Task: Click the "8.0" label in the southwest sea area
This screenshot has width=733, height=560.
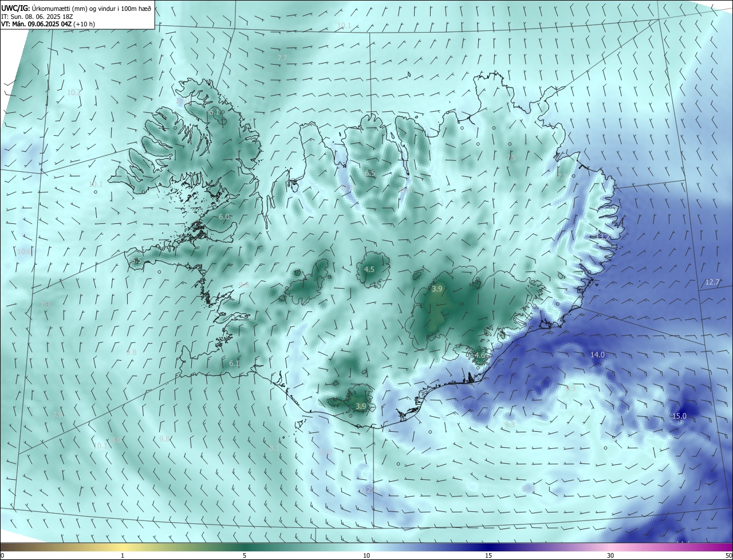Action: (116, 440)
